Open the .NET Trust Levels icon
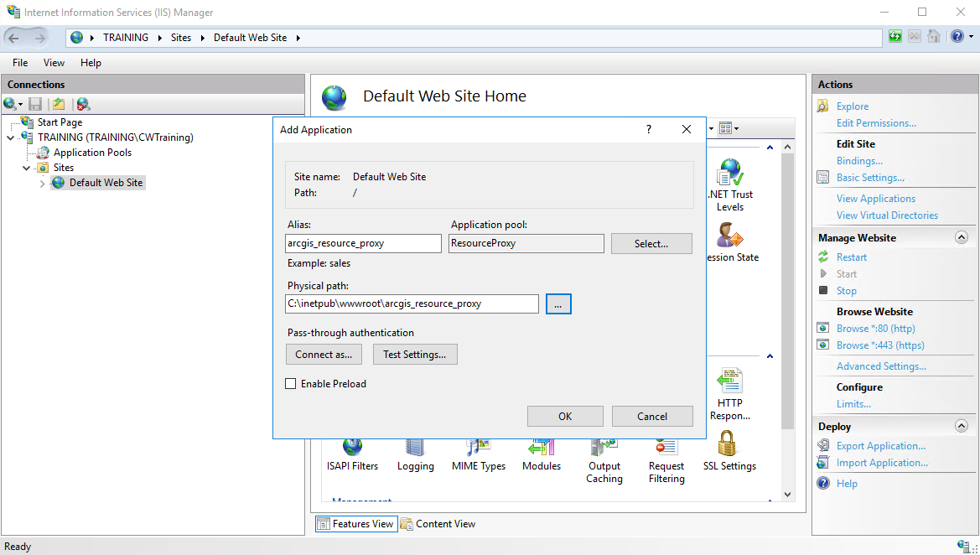The image size is (980, 555). click(730, 173)
